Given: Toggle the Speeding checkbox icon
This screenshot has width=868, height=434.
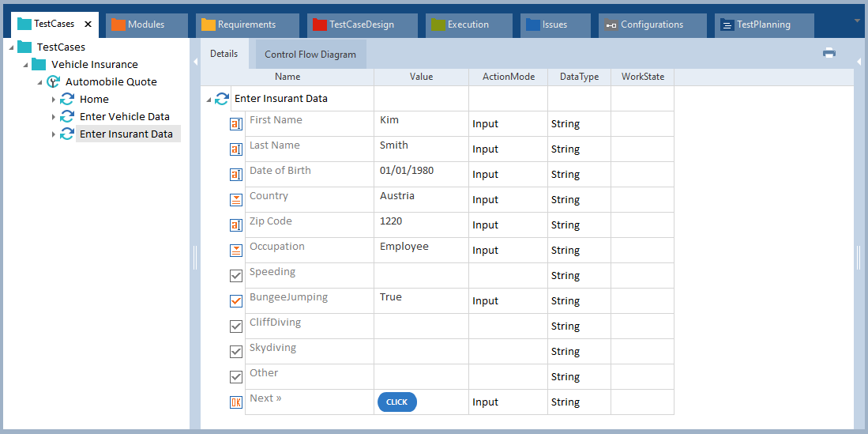Looking at the screenshot, I should tap(235, 276).
